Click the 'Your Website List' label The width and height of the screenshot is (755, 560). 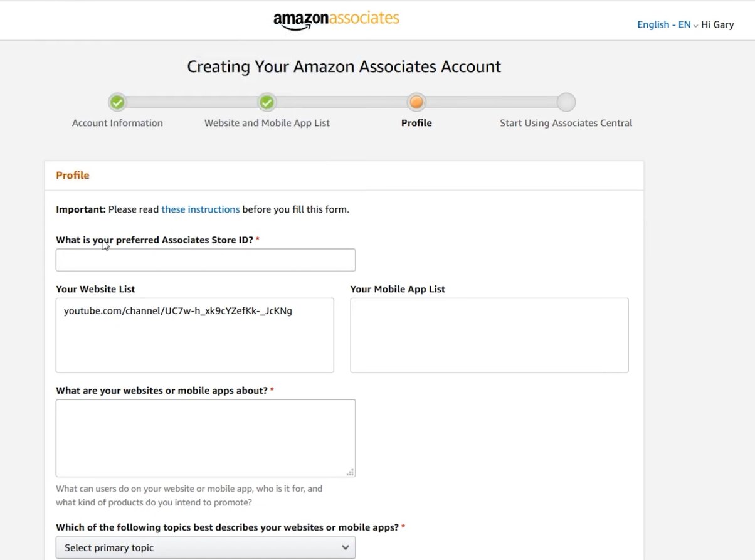click(95, 289)
